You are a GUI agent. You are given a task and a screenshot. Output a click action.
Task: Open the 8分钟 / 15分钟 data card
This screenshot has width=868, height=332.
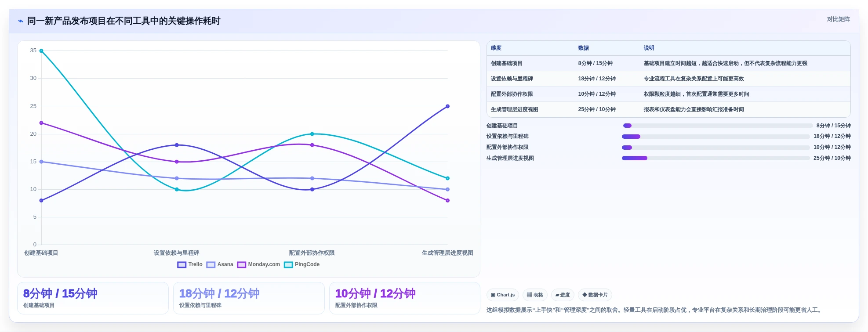pyautogui.click(x=93, y=298)
